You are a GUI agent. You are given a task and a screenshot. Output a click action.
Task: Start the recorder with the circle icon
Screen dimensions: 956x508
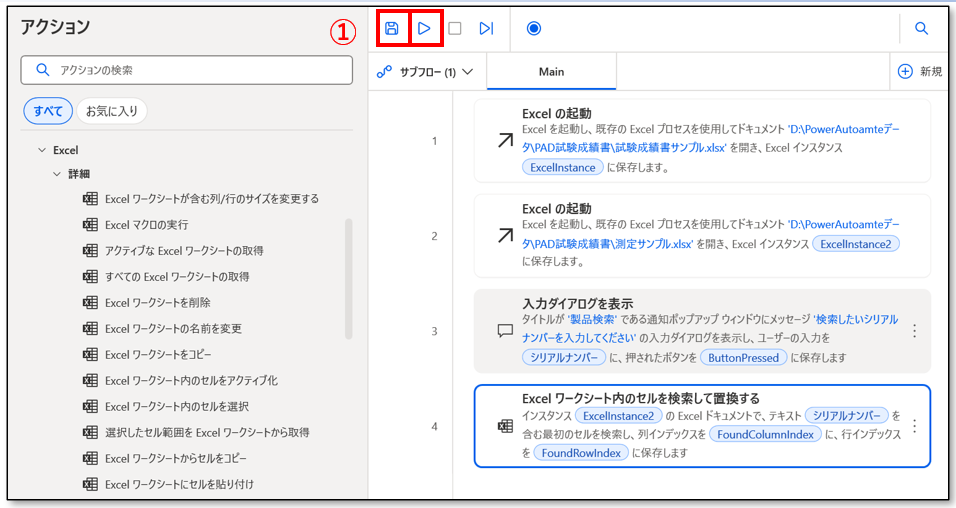(533, 29)
